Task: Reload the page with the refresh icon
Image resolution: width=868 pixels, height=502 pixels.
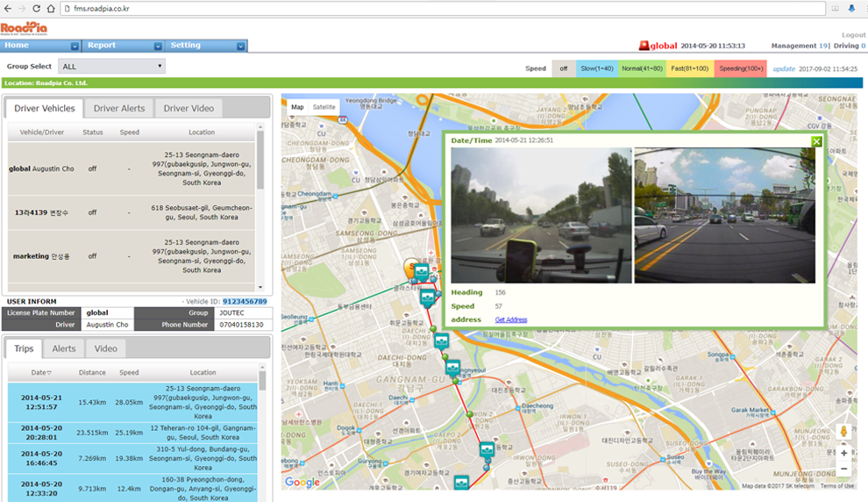Action: 36,8
